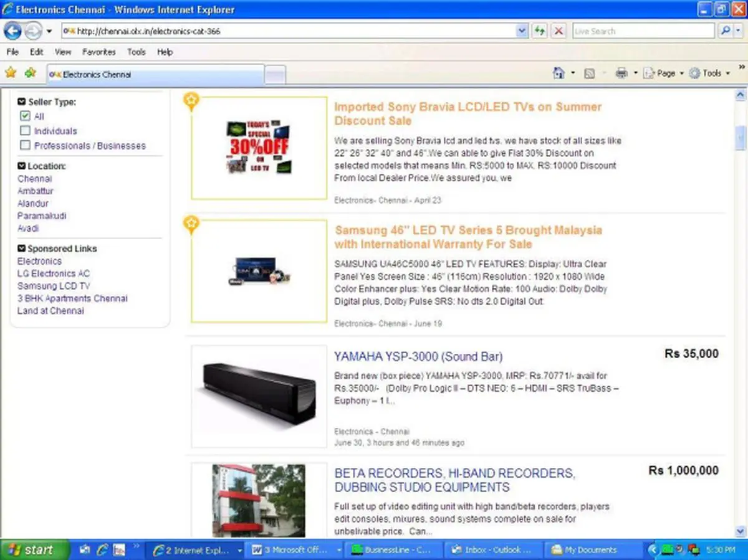Click inside the Live Search box
Screen dimensions: 748x560
pos(643,31)
